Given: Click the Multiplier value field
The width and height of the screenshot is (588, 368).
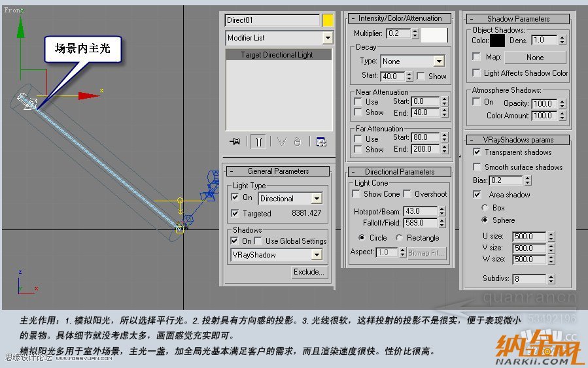Looking at the screenshot, I should [x=398, y=33].
